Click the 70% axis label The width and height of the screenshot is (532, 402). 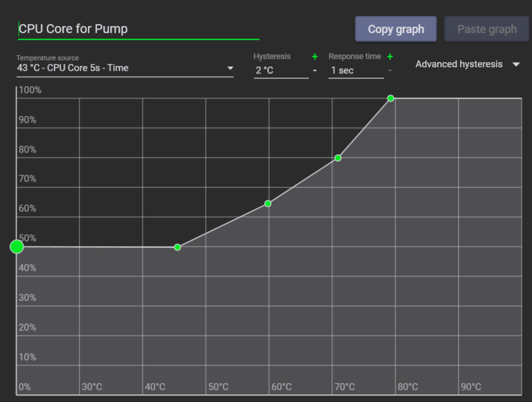point(27,179)
